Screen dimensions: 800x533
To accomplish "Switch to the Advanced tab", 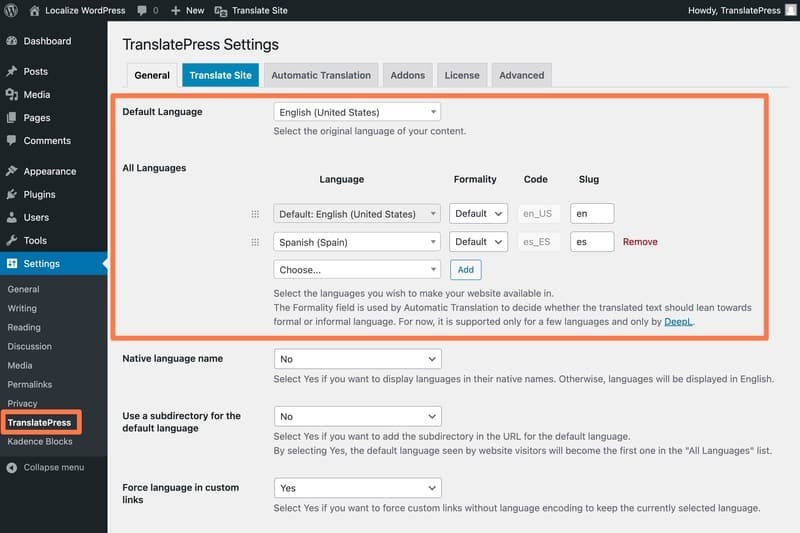I will tap(521, 75).
